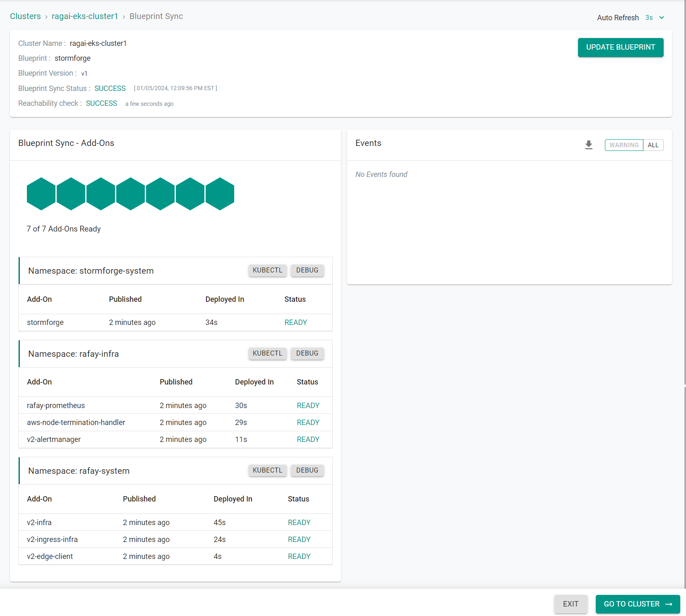The height and width of the screenshot is (616, 686).
Task: Click the v2-edge-client add-on name
Action: (x=50, y=556)
